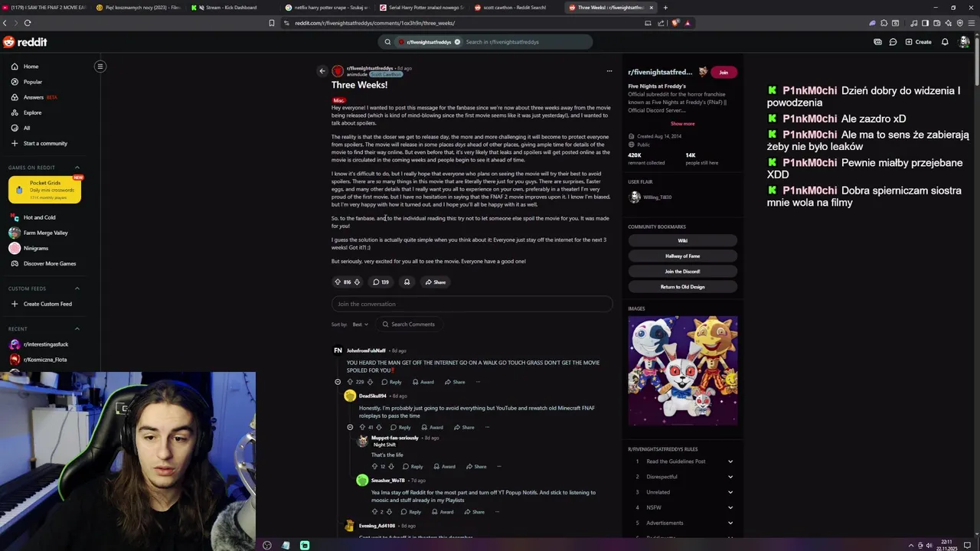This screenshot has width=980, height=551.
Task: Reload the page in the browser
Action: 28,23
